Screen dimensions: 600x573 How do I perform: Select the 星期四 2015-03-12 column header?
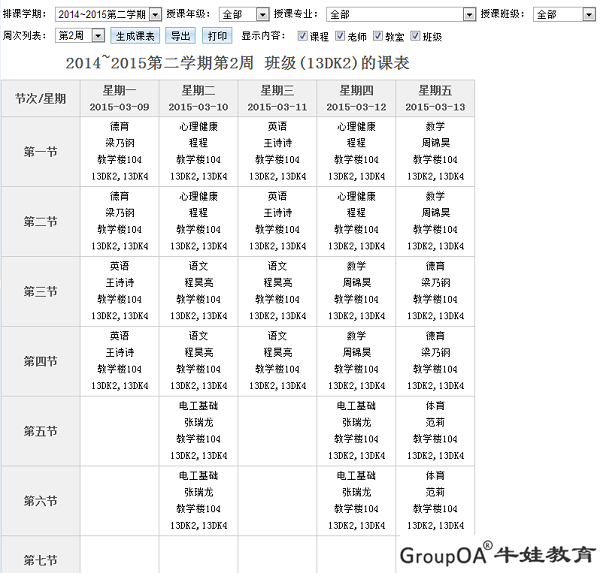point(356,98)
